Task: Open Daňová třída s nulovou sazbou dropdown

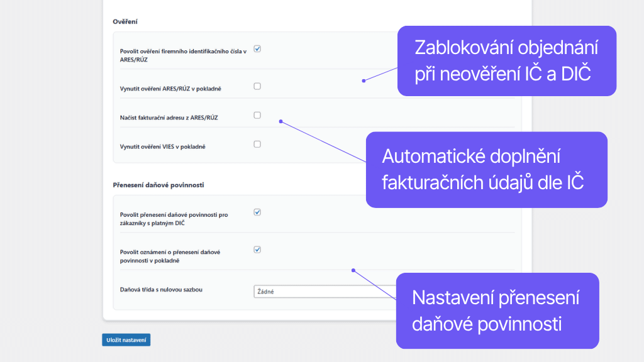Action: click(x=325, y=292)
